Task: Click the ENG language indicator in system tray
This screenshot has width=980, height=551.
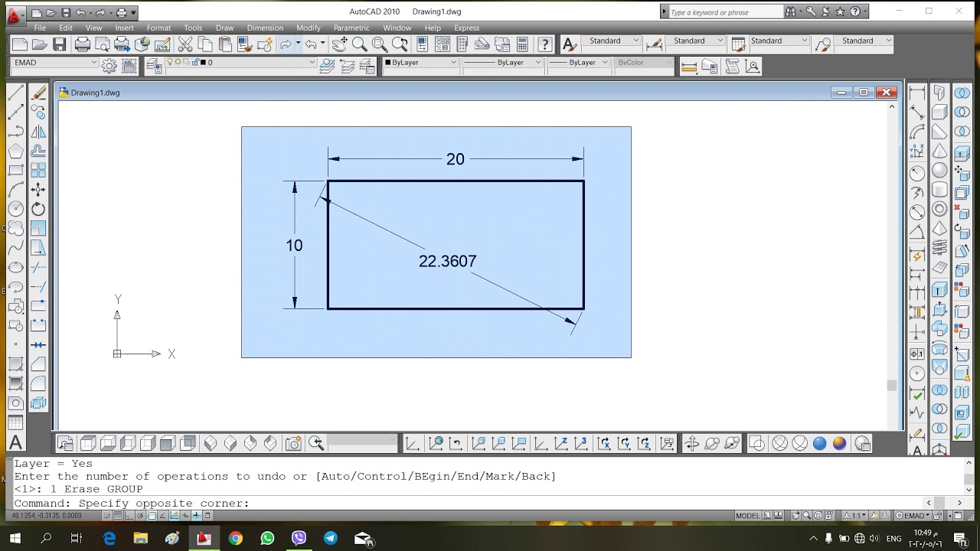Action: tap(893, 539)
